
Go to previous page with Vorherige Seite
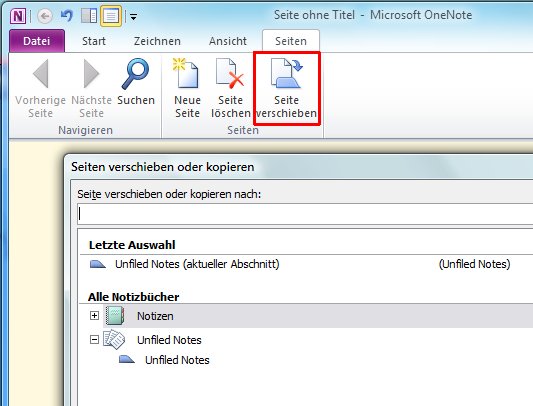tap(40, 88)
